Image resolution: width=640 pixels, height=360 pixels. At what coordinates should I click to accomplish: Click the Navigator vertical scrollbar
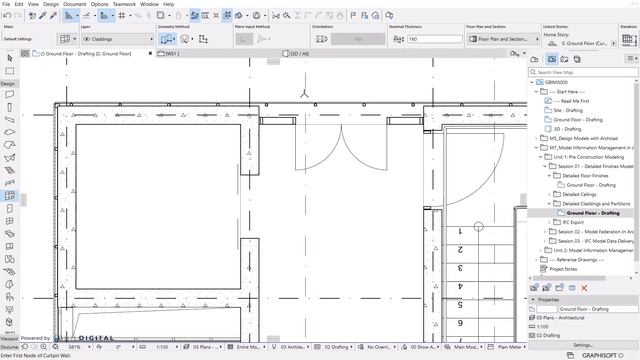click(637, 171)
